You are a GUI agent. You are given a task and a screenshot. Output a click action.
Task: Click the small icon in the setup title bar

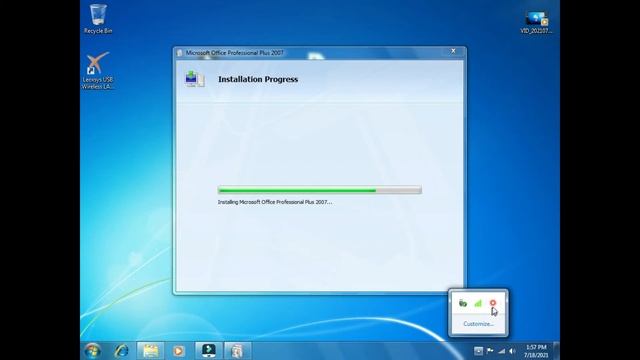click(180, 53)
